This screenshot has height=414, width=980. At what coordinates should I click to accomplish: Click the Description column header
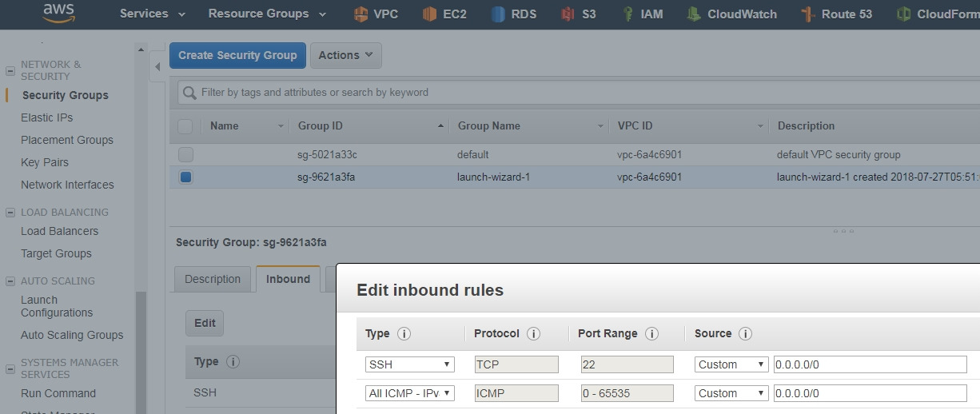(806, 126)
